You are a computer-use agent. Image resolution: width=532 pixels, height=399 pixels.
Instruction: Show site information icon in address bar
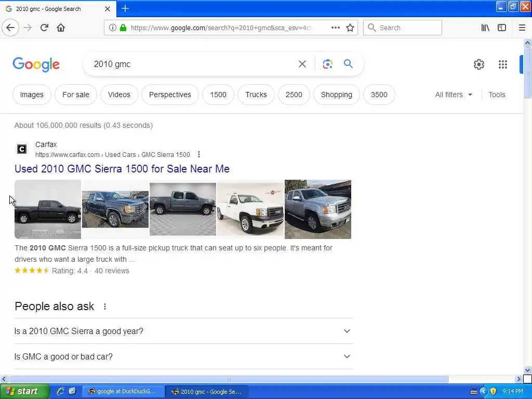pyautogui.click(x=112, y=28)
